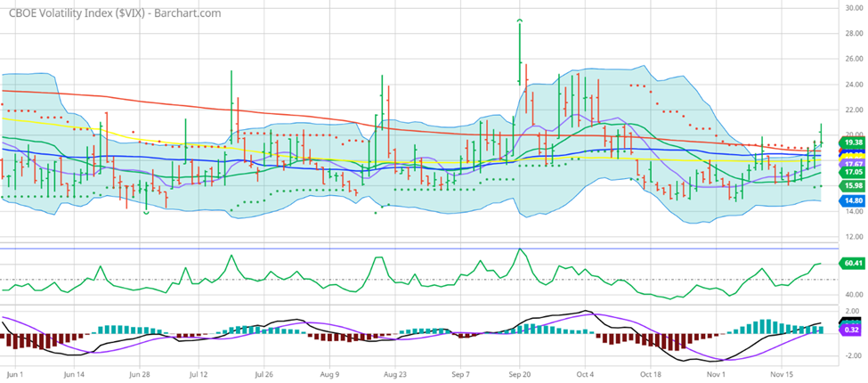Click the Nov 15 date label
868x383 pixels.
(x=781, y=373)
